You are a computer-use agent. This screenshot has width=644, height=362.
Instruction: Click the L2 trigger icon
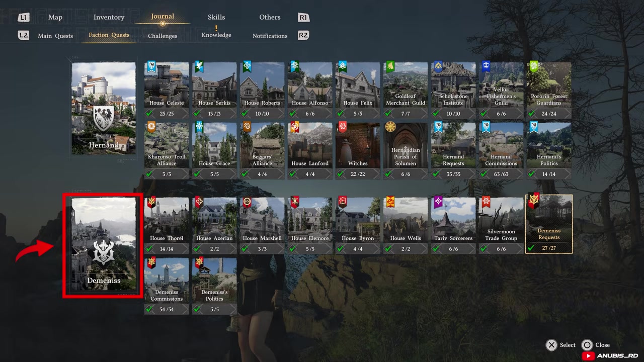[24, 35]
